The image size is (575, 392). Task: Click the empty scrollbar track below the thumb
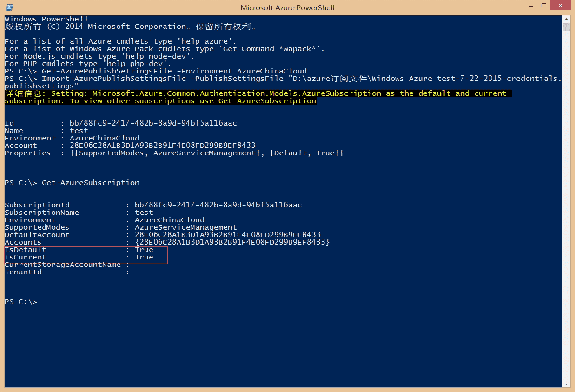(566, 209)
